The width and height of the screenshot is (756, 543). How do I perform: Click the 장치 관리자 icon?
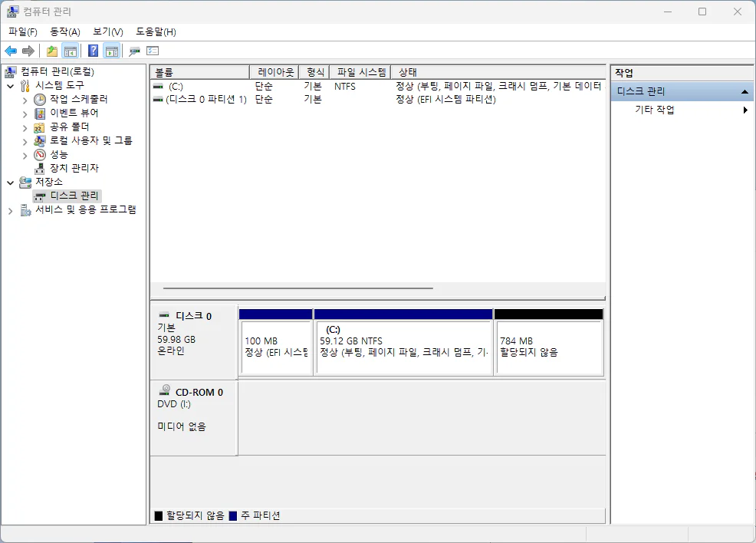point(40,168)
